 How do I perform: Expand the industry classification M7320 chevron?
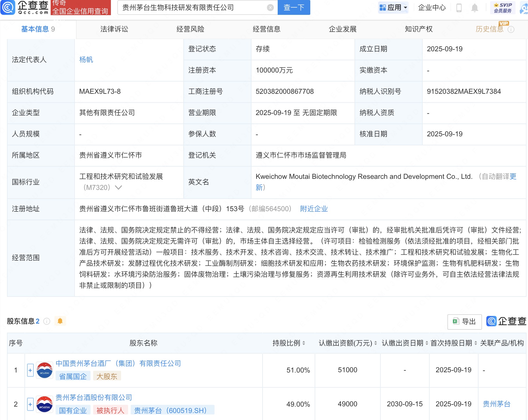(118, 188)
